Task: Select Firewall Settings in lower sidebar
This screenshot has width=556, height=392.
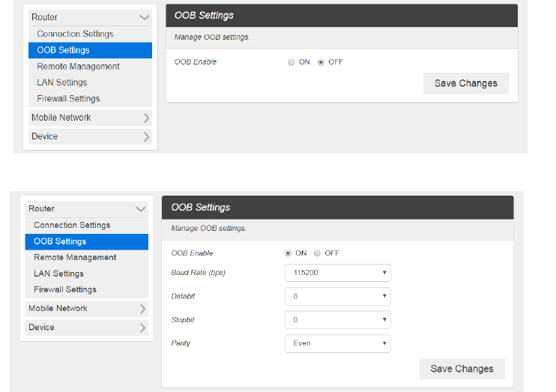Action: click(x=65, y=289)
